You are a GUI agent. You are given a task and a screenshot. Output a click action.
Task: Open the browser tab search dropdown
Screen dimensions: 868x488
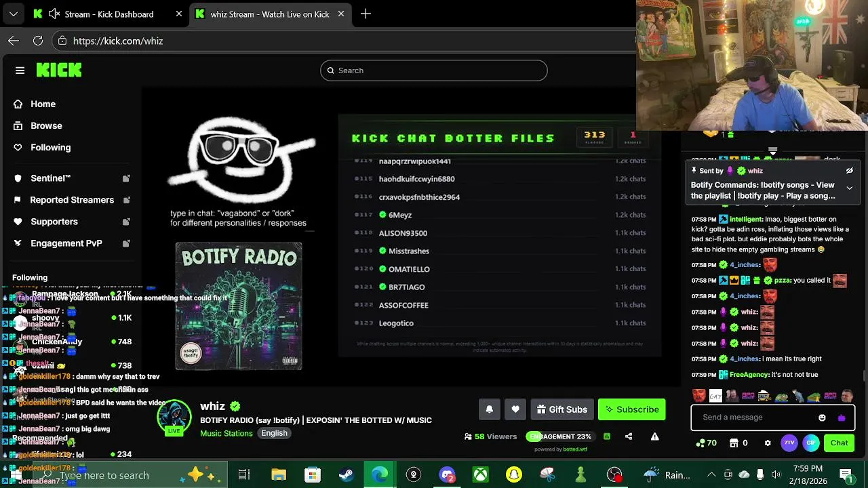coord(13,14)
